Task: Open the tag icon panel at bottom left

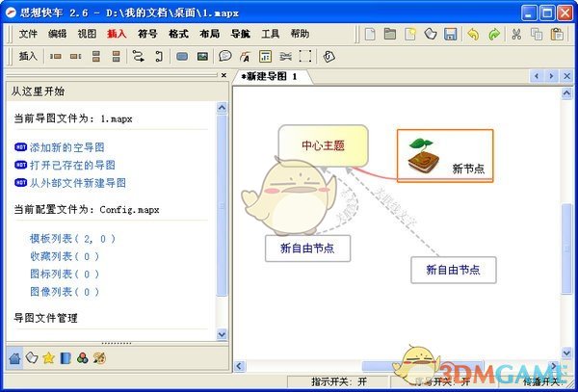Action: [32, 357]
